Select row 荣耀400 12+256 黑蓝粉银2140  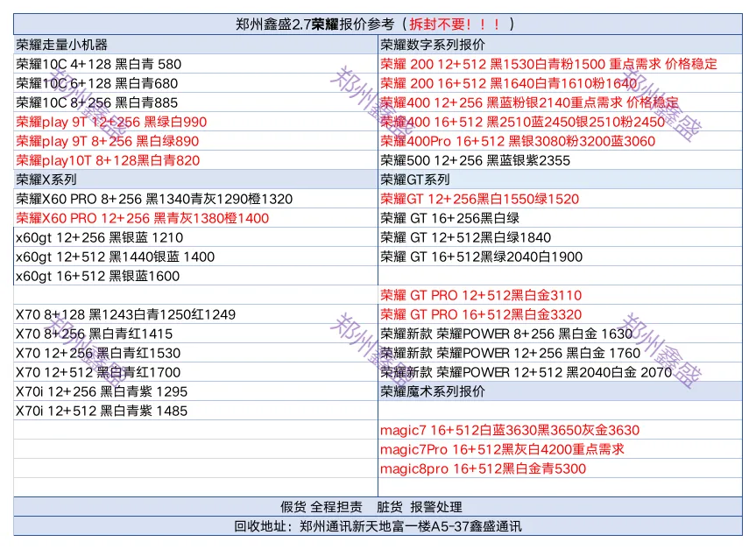[561, 102]
